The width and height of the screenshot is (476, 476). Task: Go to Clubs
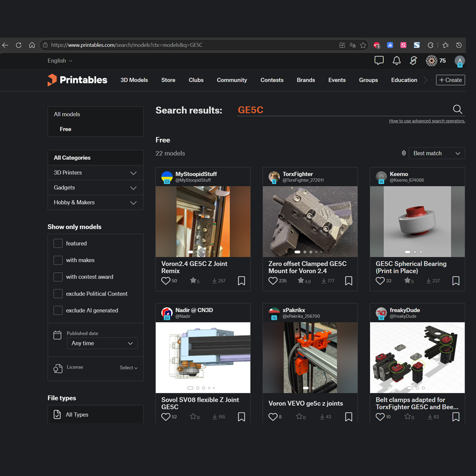[196, 80]
